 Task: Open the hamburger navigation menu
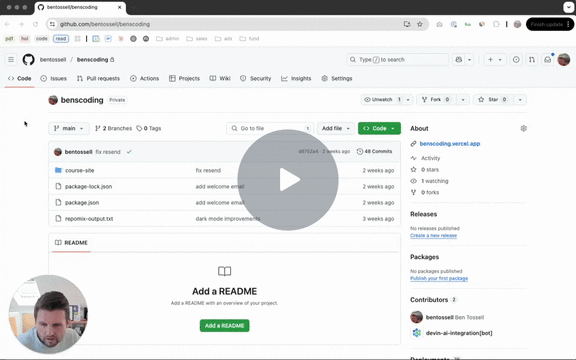(x=11, y=60)
